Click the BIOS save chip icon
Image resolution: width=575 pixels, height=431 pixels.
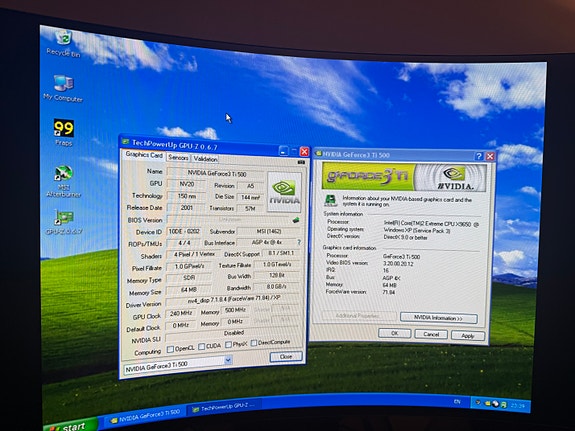296,220
